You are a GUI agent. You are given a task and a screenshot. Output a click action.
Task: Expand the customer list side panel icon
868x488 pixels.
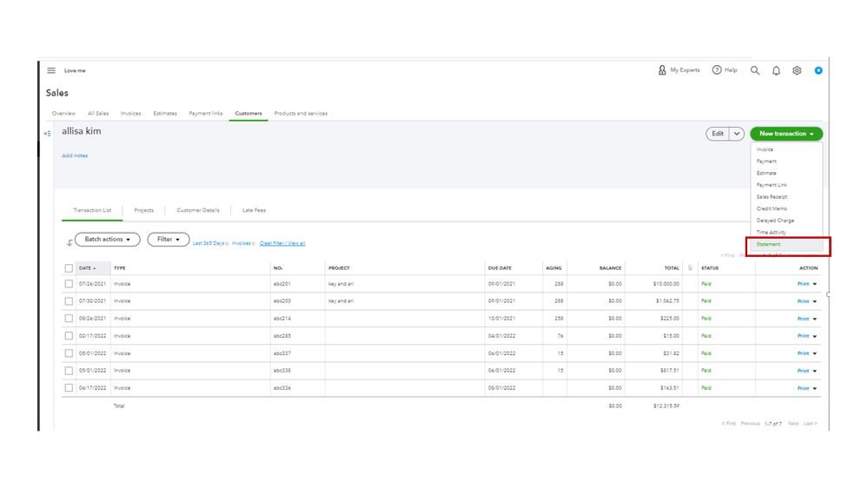click(x=47, y=134)
